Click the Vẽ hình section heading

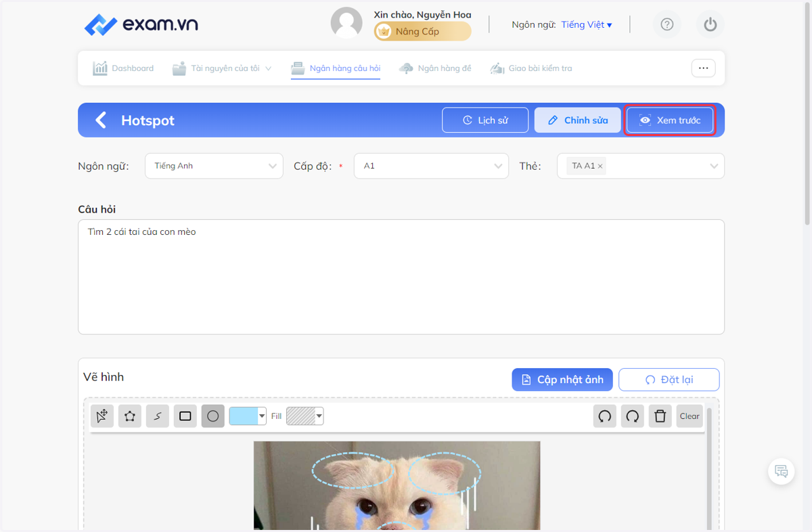104,377
